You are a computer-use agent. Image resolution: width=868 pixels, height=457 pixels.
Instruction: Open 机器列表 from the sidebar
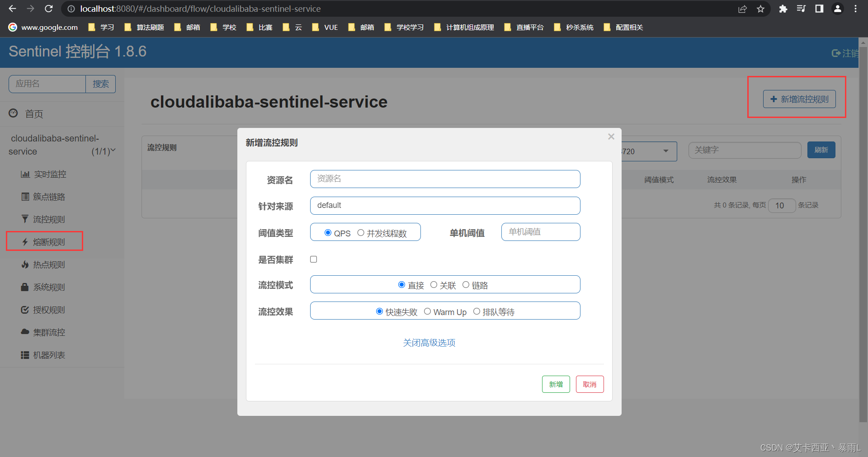coord(43,355)
